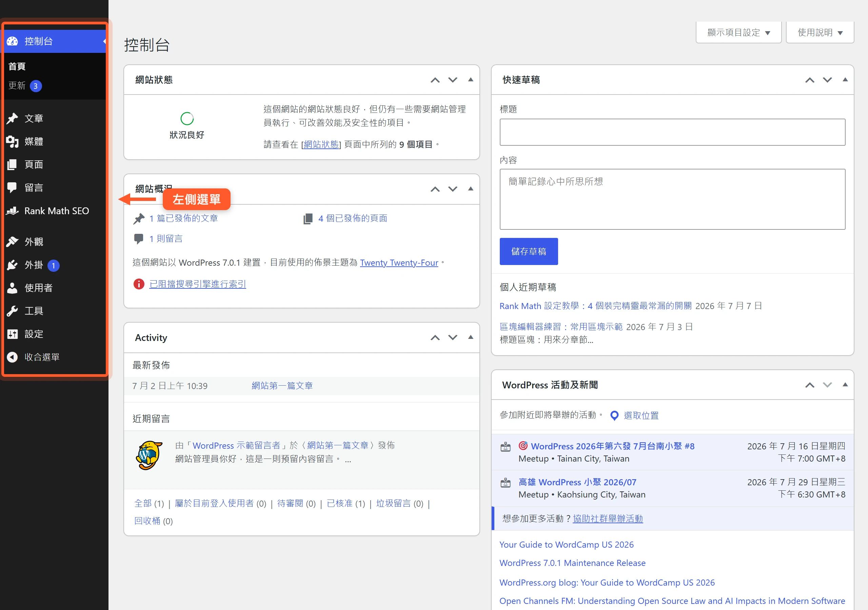Move 網站狀態 widget down

453,80
